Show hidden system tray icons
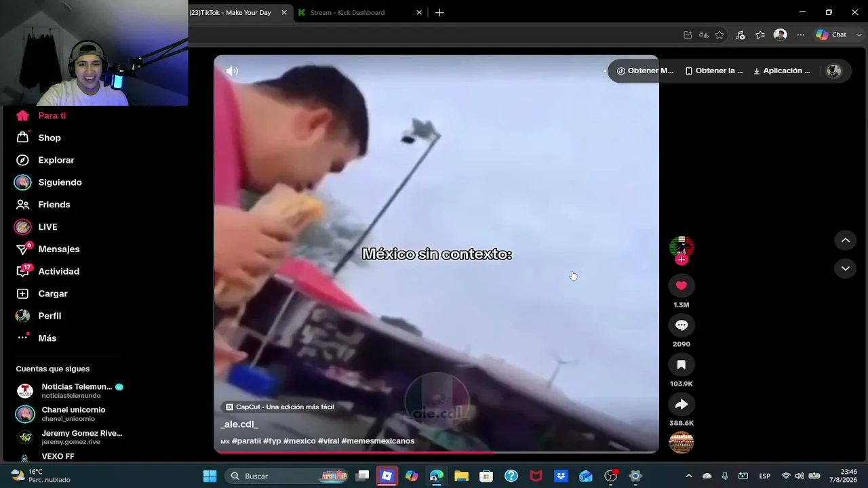Screen dimensions: 868x488 click(689, 476)
